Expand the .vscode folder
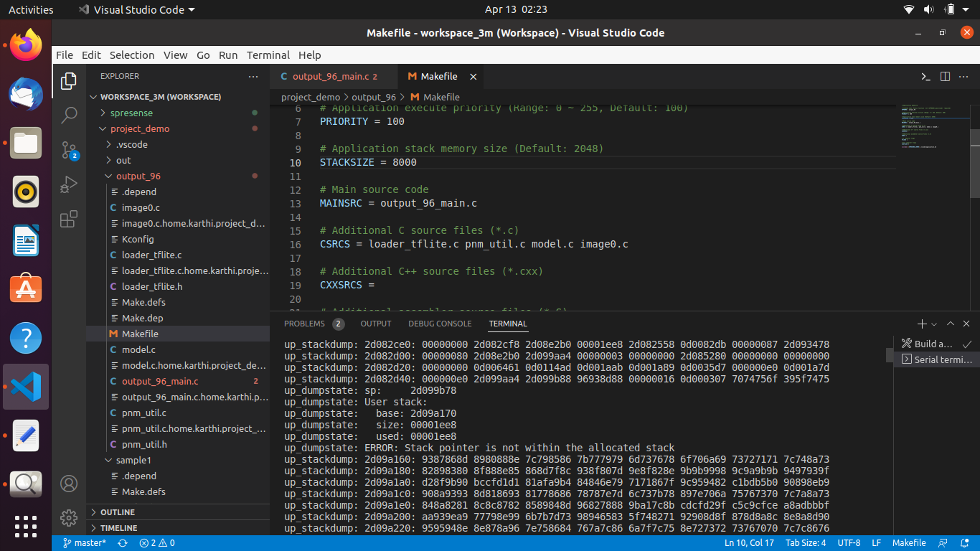This screenshot has height=551, width=980. pos(131,144)
